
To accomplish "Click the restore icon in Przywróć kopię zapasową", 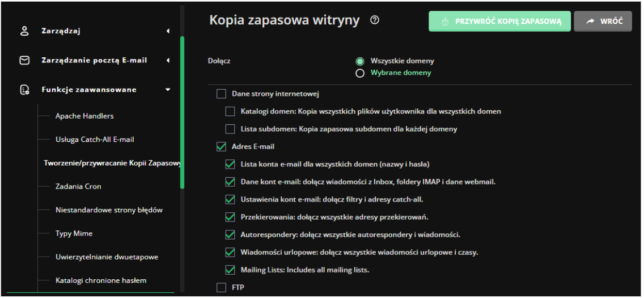I will (445, 22).
